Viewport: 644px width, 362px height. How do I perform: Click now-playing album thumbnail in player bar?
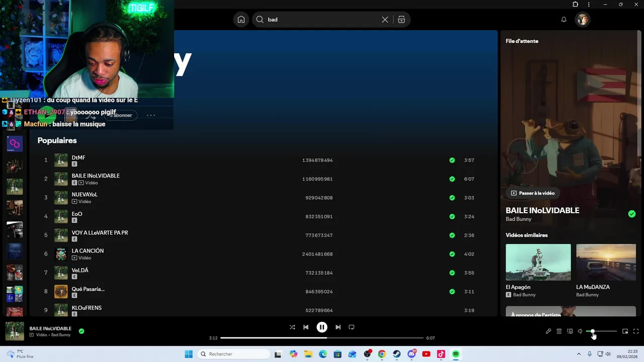point(15,331)
